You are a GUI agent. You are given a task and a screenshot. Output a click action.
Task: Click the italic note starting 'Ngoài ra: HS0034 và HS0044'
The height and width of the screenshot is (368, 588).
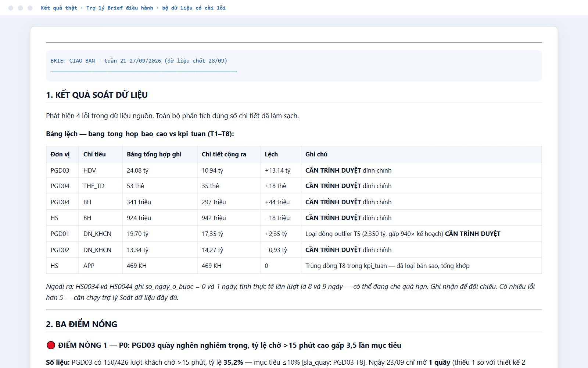point(290,292)
